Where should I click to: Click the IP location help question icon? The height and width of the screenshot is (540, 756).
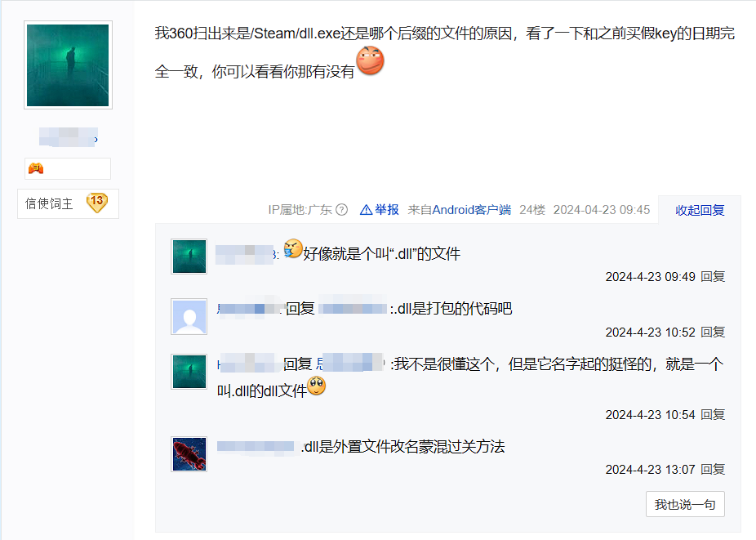(x=342, y=210)
